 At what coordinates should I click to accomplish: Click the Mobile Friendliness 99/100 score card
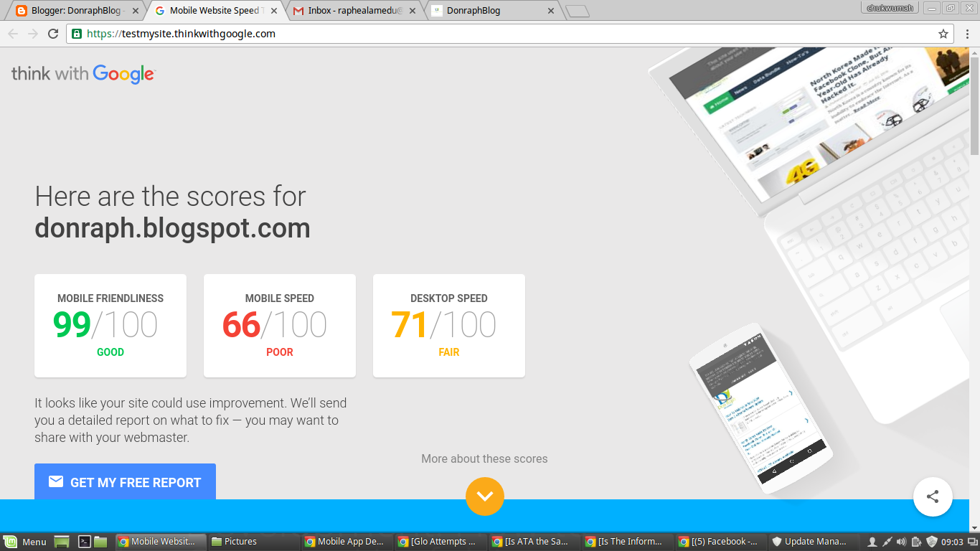click(x=110, y=326)
